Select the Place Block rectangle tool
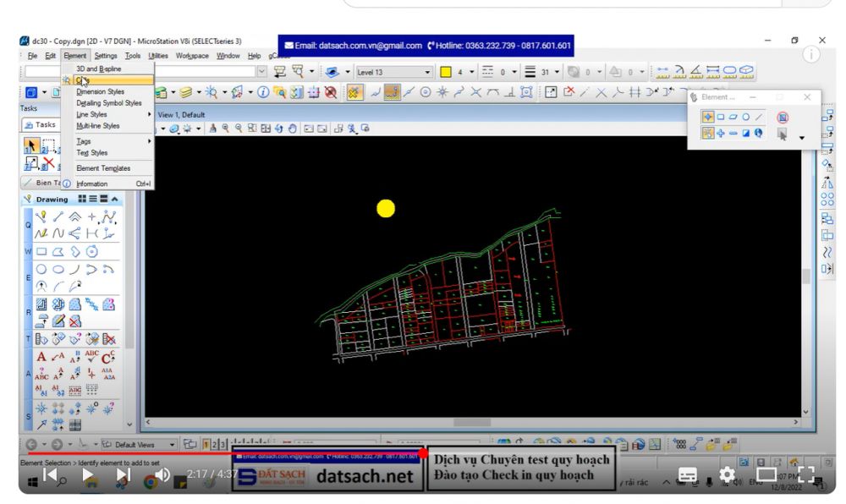Viewport: 846px width, 504px height. click(x=41, y=251)
